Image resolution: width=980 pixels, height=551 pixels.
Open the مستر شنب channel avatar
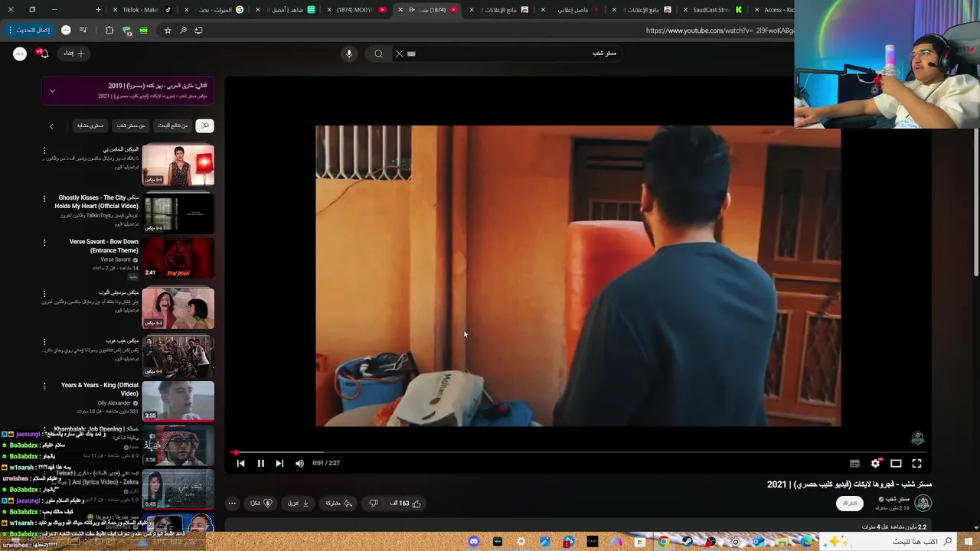923,503
